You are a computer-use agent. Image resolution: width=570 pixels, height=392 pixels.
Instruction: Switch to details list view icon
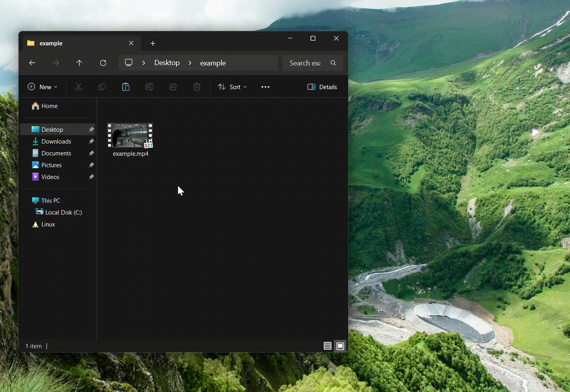coord(328,346)
